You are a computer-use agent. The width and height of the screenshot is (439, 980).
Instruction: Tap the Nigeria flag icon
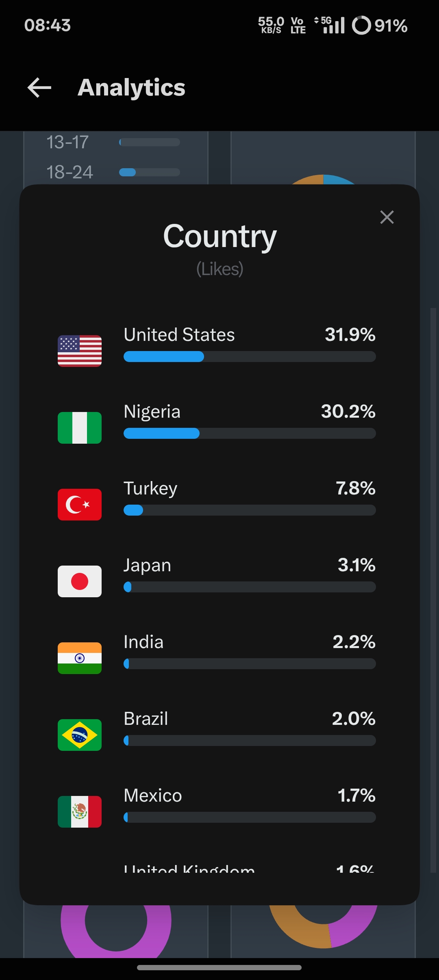tap(80, 428)
